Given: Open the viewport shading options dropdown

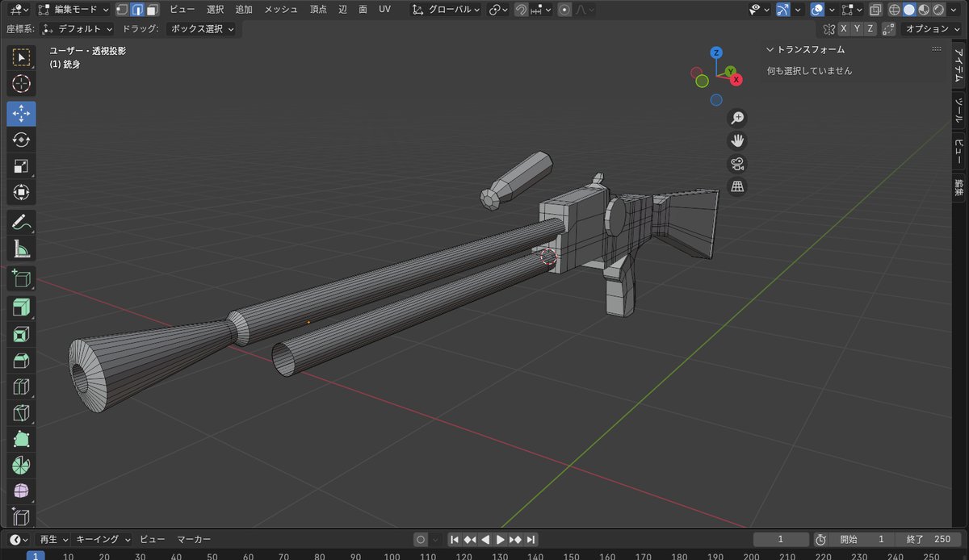Looking at the screenshot, I should [x=954, y=10].
